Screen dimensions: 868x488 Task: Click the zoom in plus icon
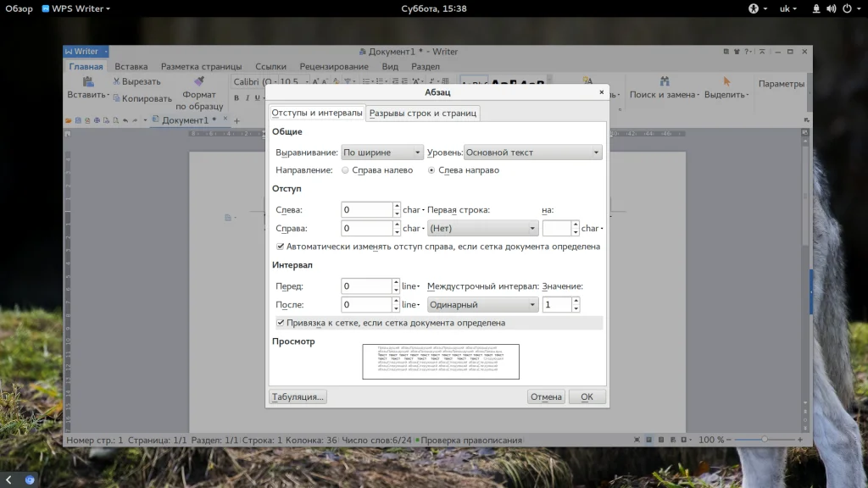tap(799, 441)
